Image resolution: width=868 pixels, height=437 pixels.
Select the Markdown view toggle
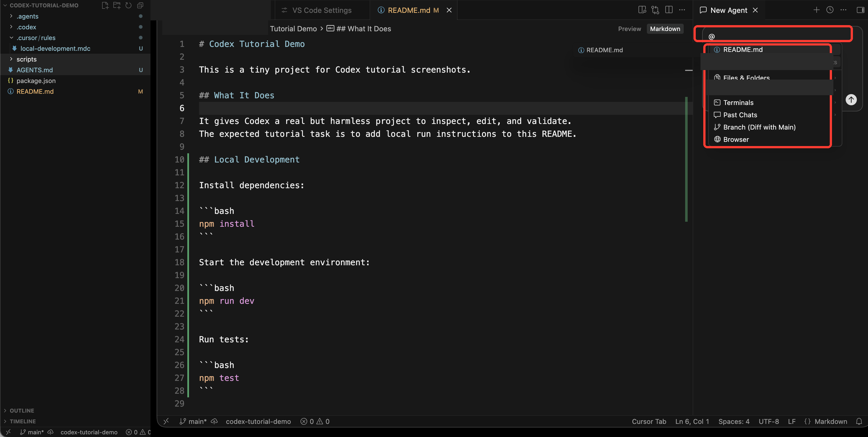coord(665,29)
